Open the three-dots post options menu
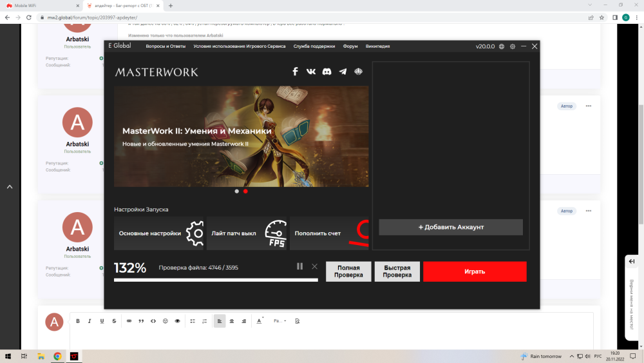The width and height of the screenshot is (644, 363). tap(588, 106)
